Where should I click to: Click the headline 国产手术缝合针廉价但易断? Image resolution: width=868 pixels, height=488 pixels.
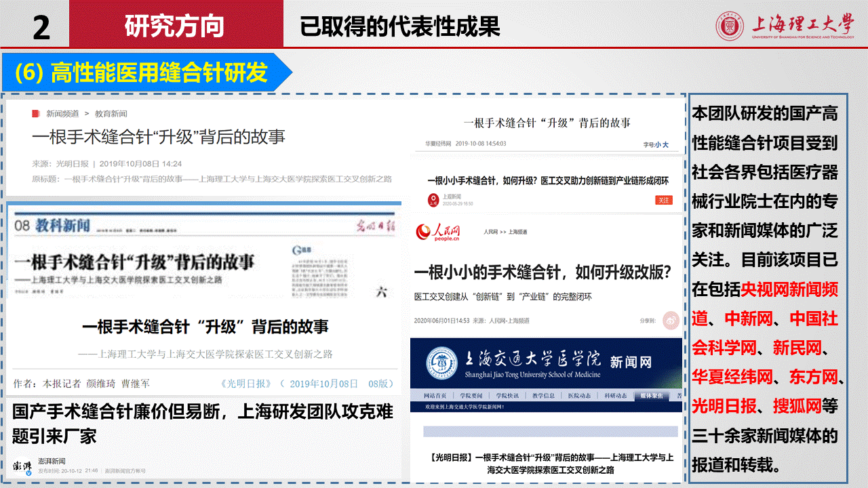coord(203,423)
